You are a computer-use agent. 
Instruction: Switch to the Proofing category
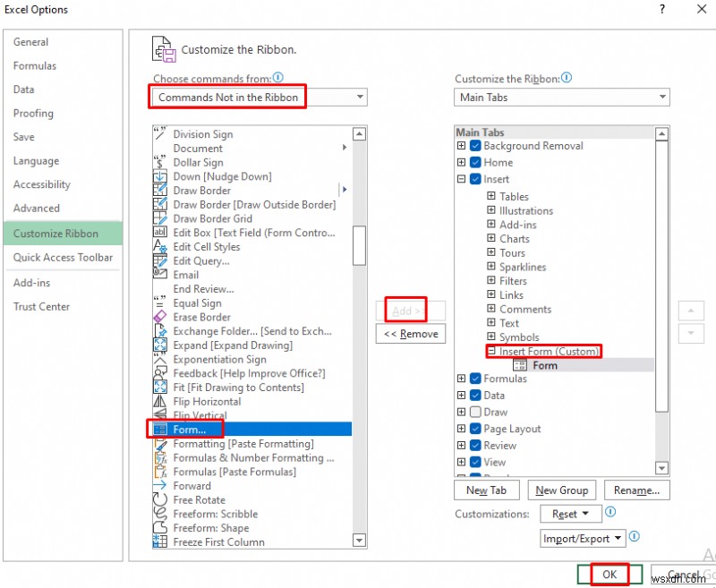click(x=33, y=114)
